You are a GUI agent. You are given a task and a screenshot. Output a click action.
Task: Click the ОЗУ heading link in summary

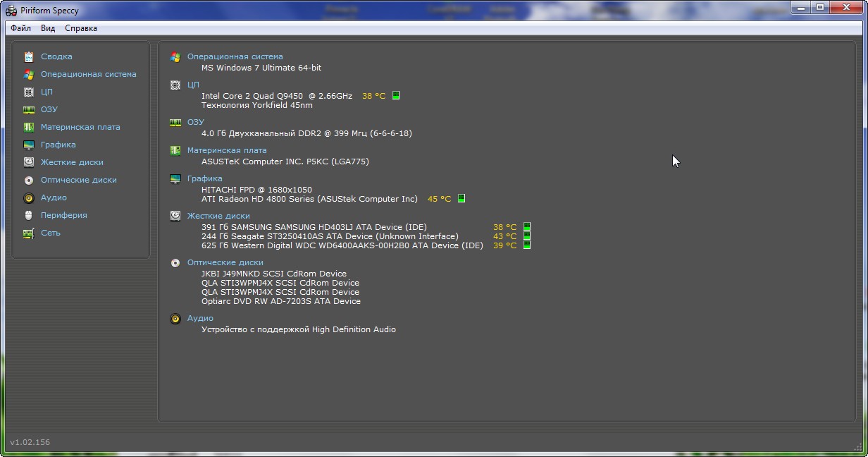(x=196, y=122)
